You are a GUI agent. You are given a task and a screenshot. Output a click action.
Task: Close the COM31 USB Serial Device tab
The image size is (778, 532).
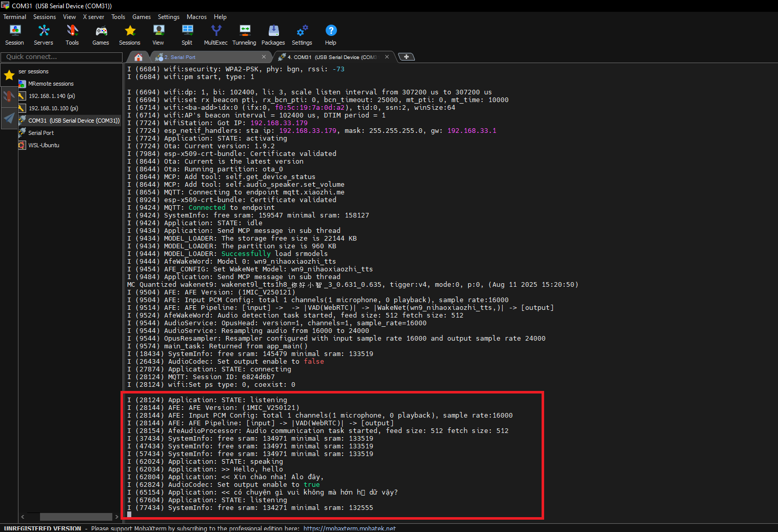[x=387, y=57]
